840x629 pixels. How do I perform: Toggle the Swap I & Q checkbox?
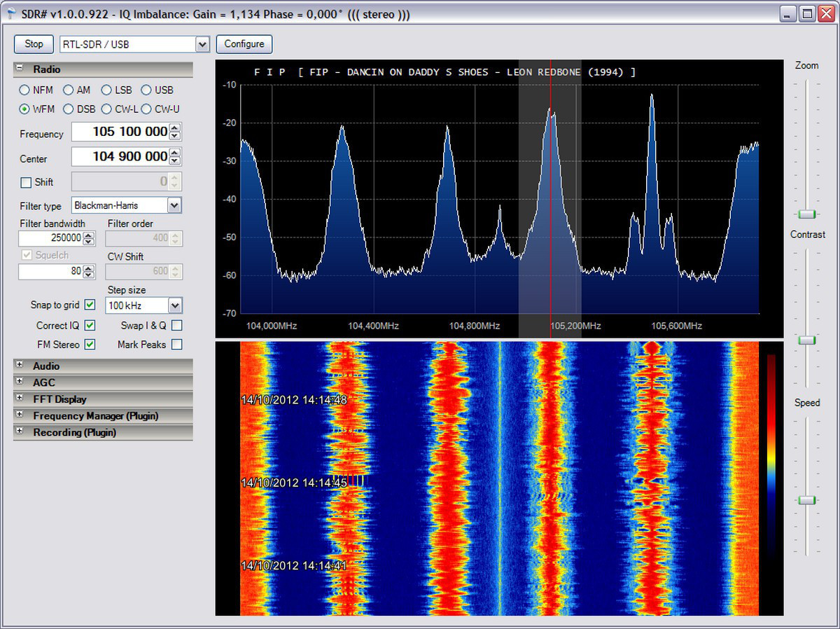coord(176,325)
